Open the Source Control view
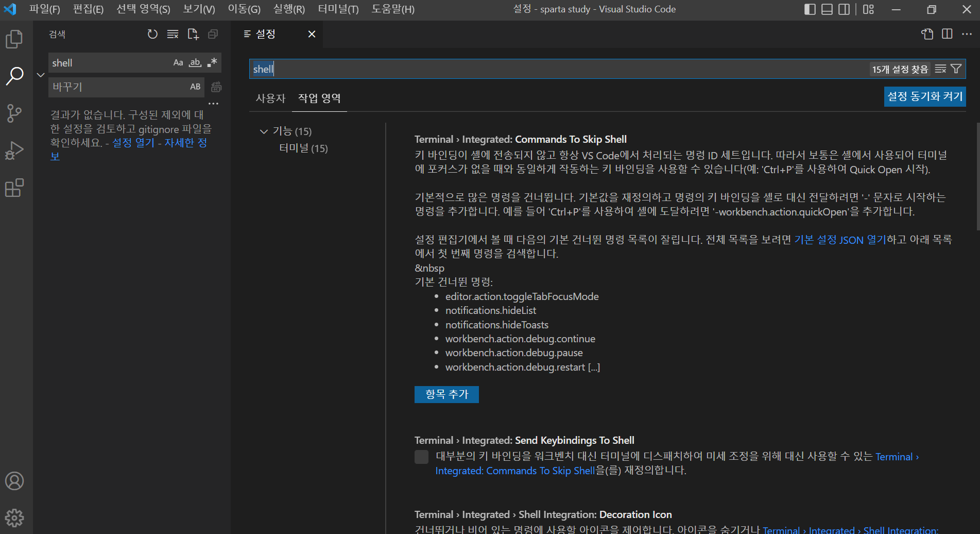Image resolution: width=980 pixels, height=534 pixels. point(14,113)
